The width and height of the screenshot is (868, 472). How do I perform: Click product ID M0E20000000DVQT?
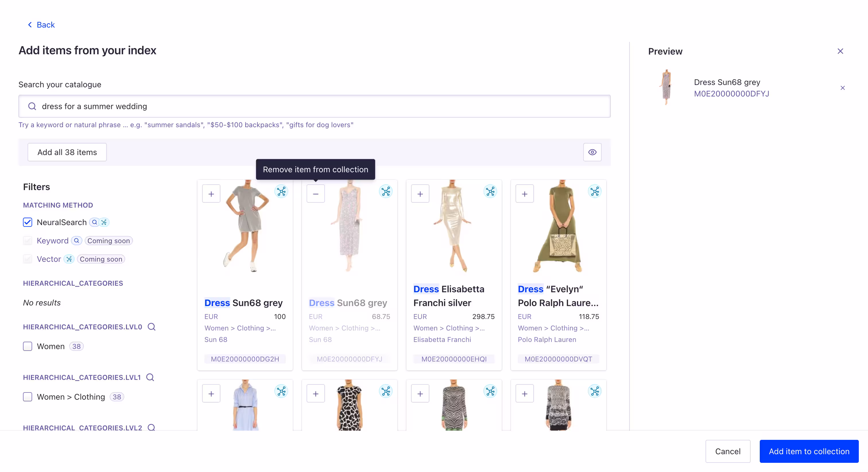(x=558, y=359)
